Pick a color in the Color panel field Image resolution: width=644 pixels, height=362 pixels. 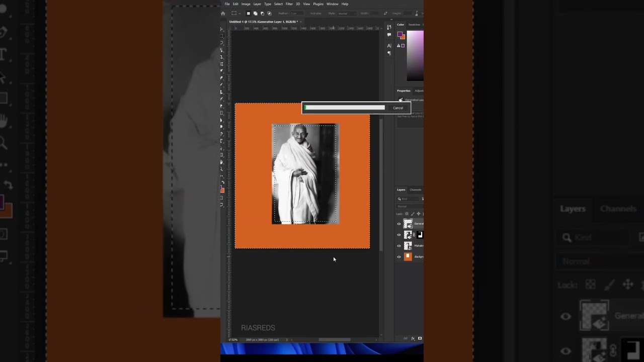pos(415,55)
